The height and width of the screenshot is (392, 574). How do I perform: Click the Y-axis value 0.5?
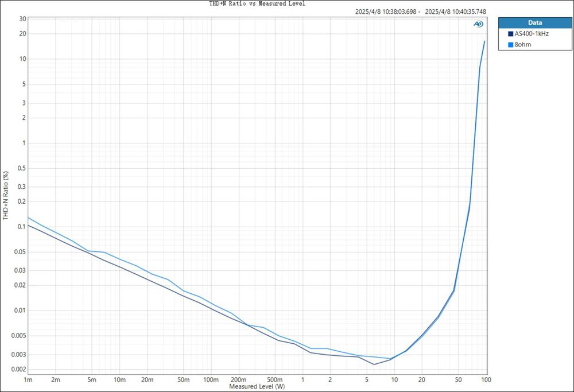[22, 168]
